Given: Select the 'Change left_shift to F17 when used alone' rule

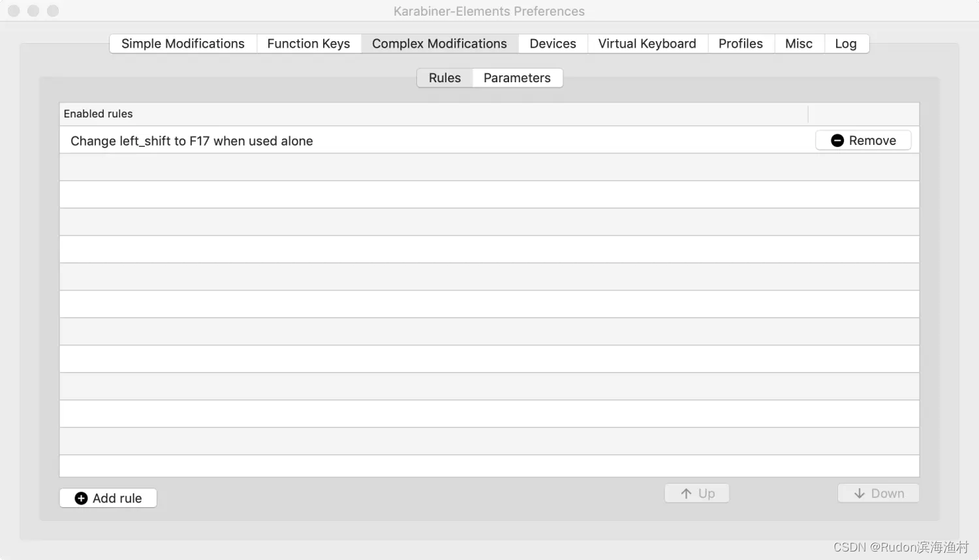Looking at the screenshot, I should coord(489,140).
